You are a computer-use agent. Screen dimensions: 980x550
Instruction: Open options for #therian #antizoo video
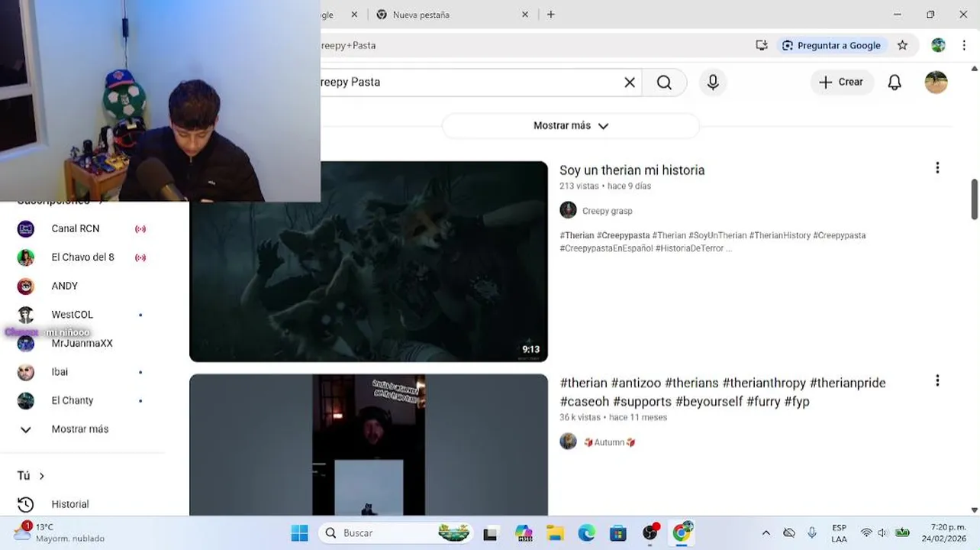937,380
